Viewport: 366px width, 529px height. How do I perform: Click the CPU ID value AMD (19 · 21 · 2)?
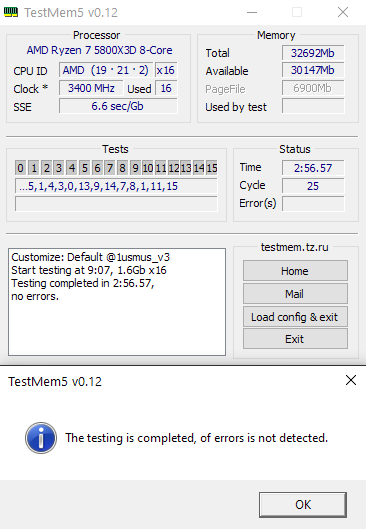[x=106, y=70]
